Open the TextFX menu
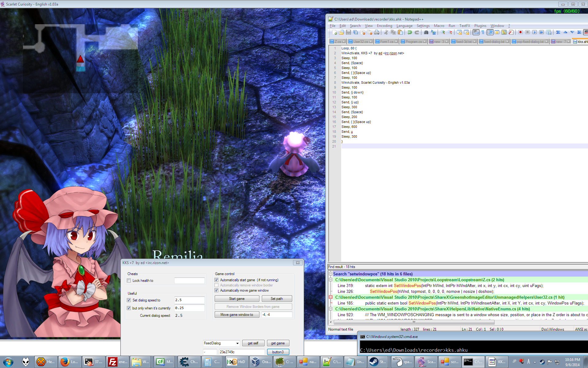The image size is (588, 368). coord(465,26)
